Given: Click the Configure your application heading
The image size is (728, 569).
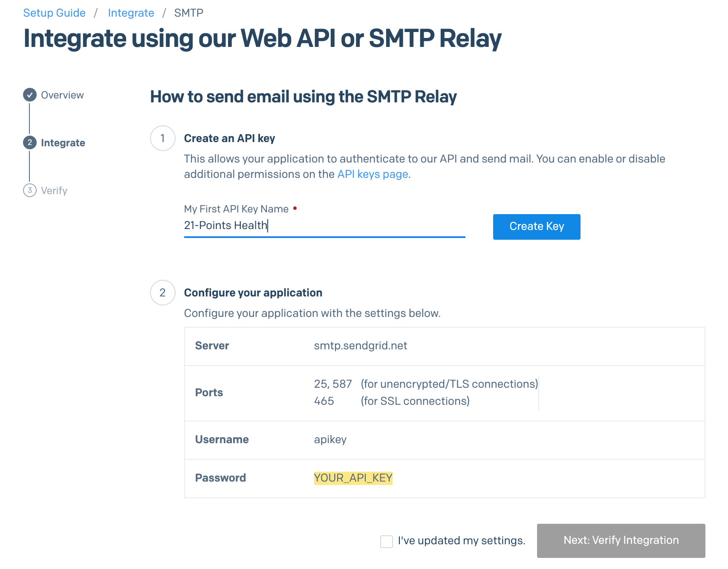Looking at the screenshot, I should pyautogui.click(x=253, y=293).
